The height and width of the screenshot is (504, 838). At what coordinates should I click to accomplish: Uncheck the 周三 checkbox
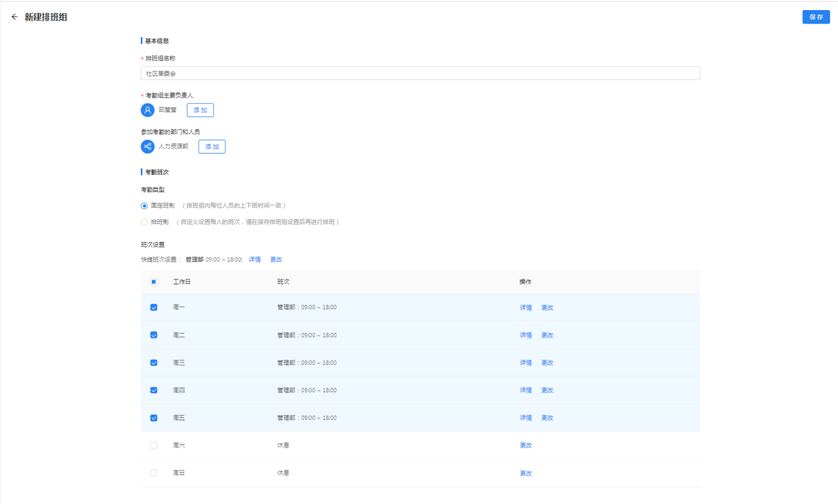(x=154, y=363)
